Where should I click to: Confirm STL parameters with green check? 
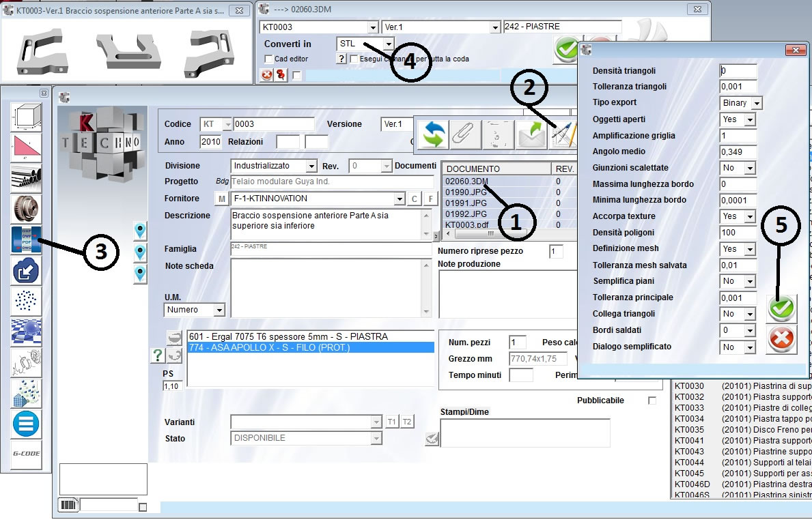781,308
